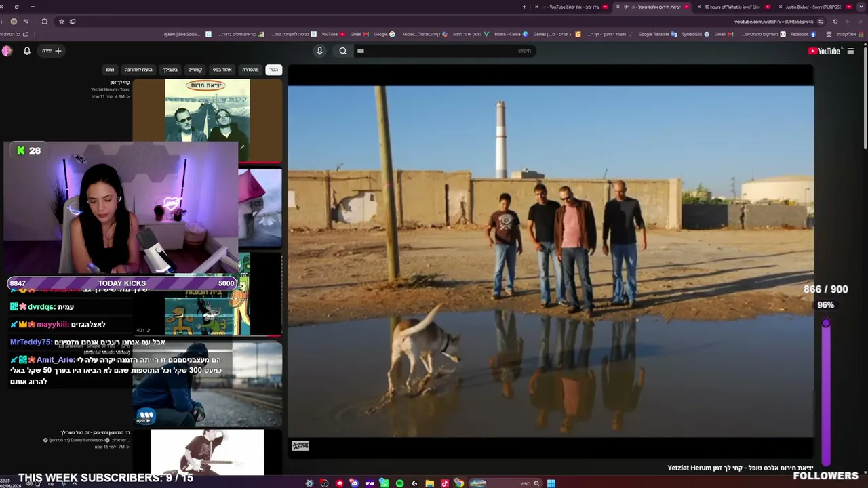Image resolution: width=868 pixels, height=488 pixels.
Task: Click the browser back arrow
Action: (860, 22)
